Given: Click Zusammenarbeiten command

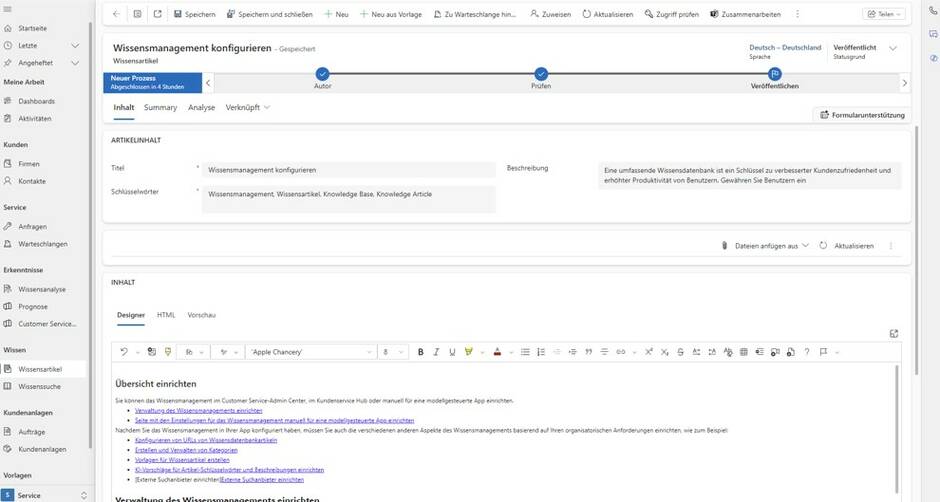Looking at the screenshot, I should (745, 14).
